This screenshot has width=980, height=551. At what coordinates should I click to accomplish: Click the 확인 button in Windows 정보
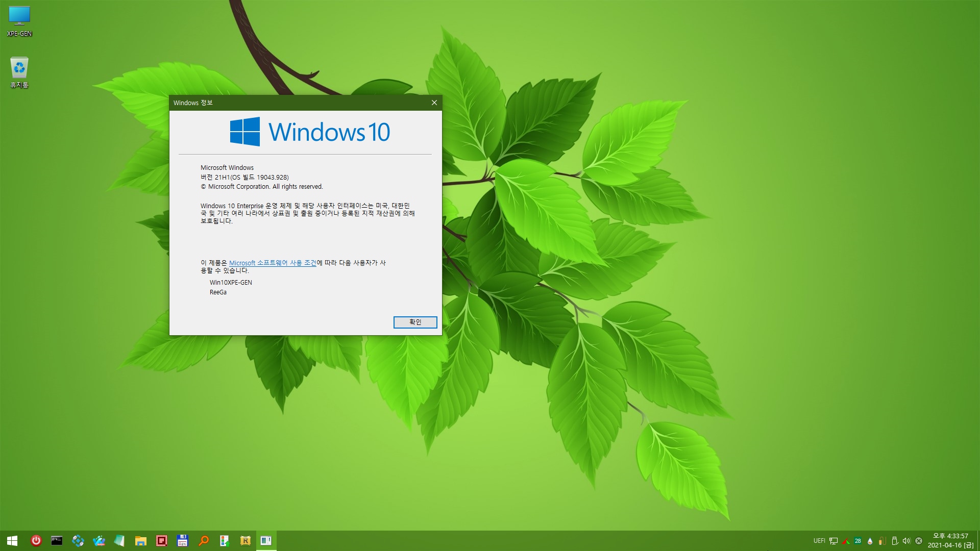415,322
